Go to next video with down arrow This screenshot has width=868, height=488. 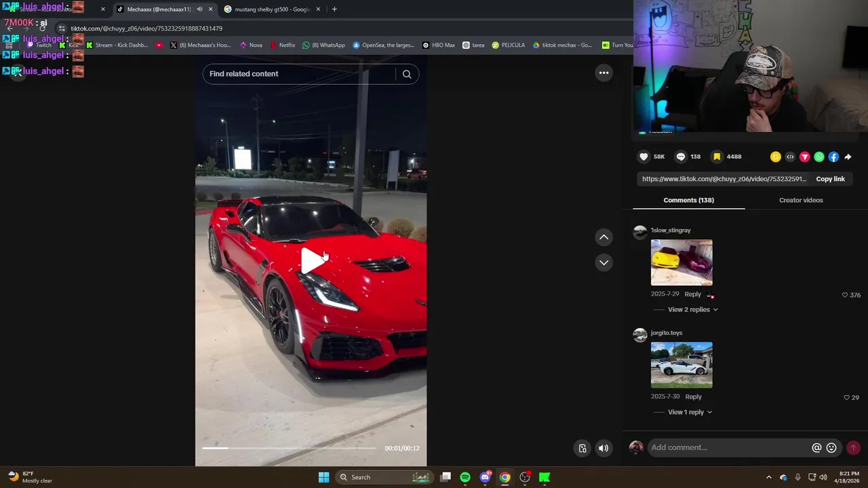(x=604, y=262)
